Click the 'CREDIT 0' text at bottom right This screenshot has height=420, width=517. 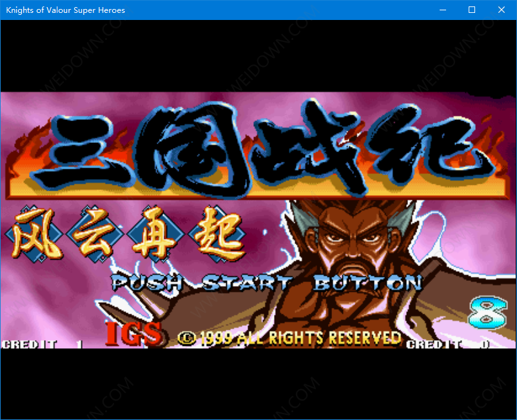(x=448, y=344)
